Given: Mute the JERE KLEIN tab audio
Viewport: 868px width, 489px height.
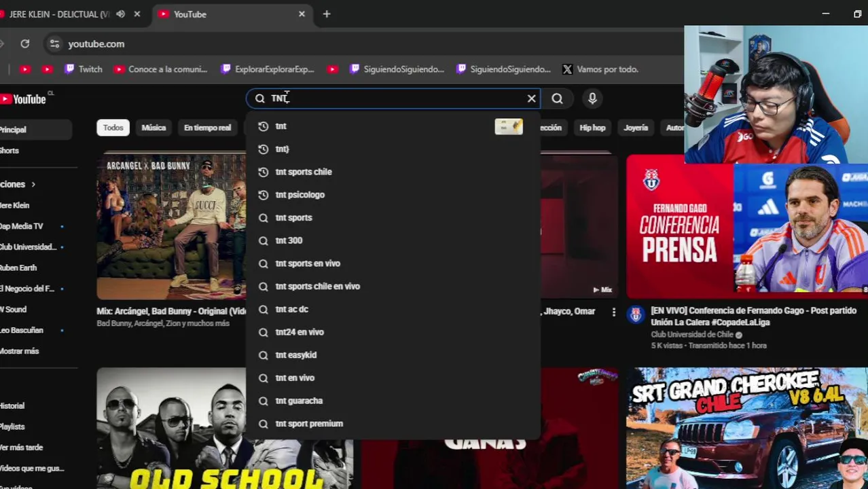Looking at the screenshot, I should tap(120, 14).
